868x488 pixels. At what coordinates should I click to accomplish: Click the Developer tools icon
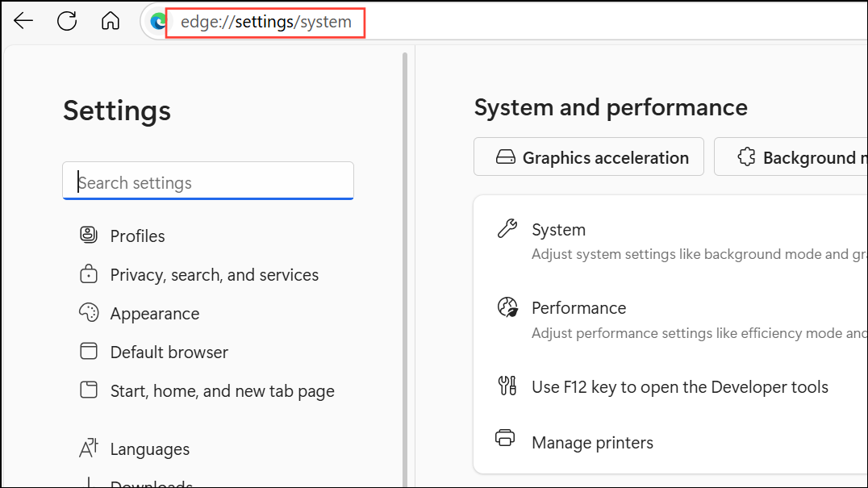[x=507, y=386]
